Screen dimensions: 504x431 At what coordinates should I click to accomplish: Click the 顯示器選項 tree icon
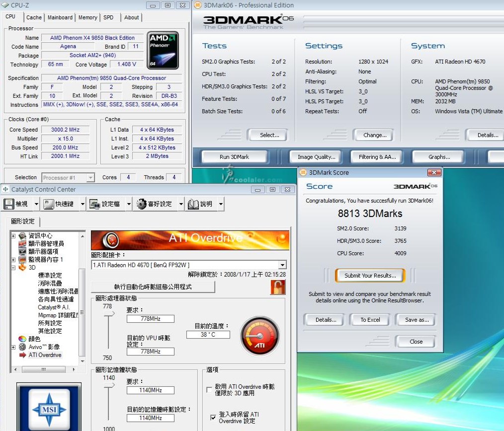(22, 251)
